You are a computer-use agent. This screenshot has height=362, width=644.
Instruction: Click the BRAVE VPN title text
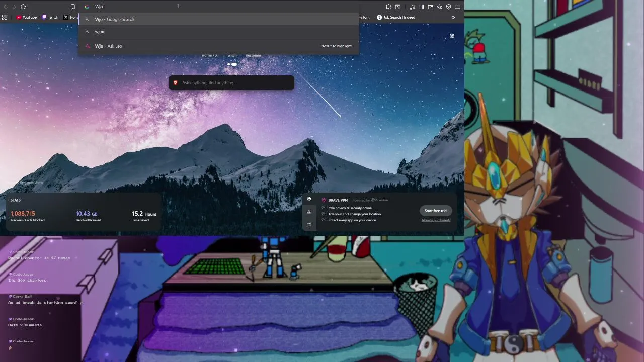(x=338, y=200)
